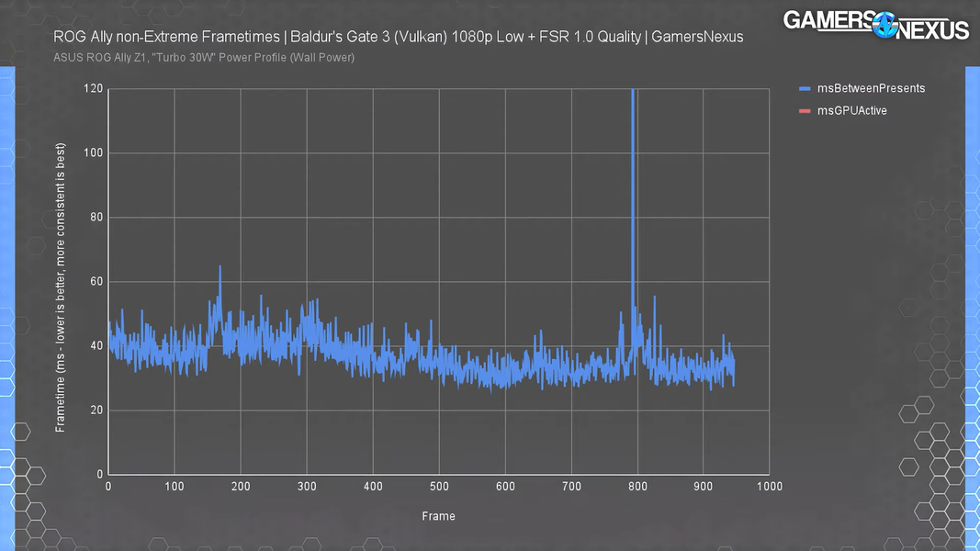Viewport: 980px width, 551px height.
Task: Click the x-axis label 400
Action: tap(373, 487)
